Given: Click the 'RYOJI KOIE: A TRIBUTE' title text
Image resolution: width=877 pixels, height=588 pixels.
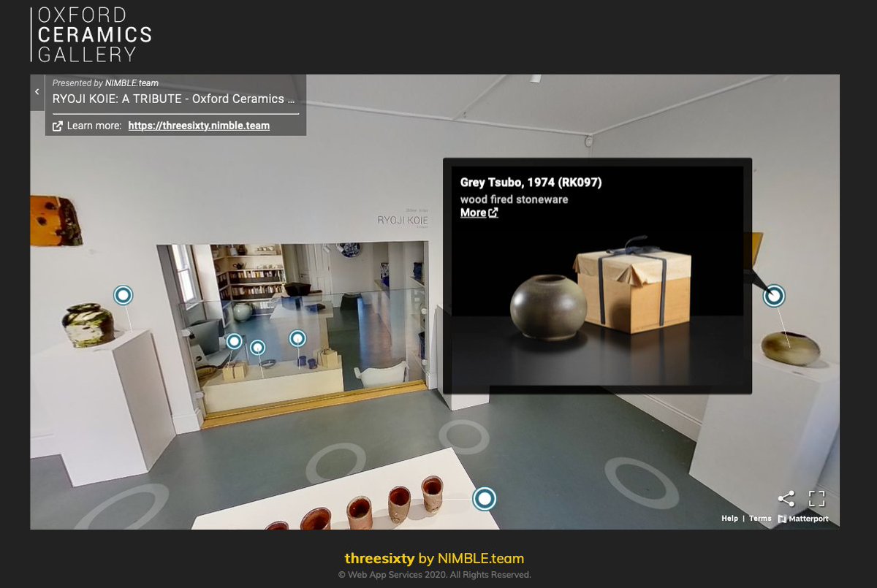Looking at the screenshot, I should 174,99.
